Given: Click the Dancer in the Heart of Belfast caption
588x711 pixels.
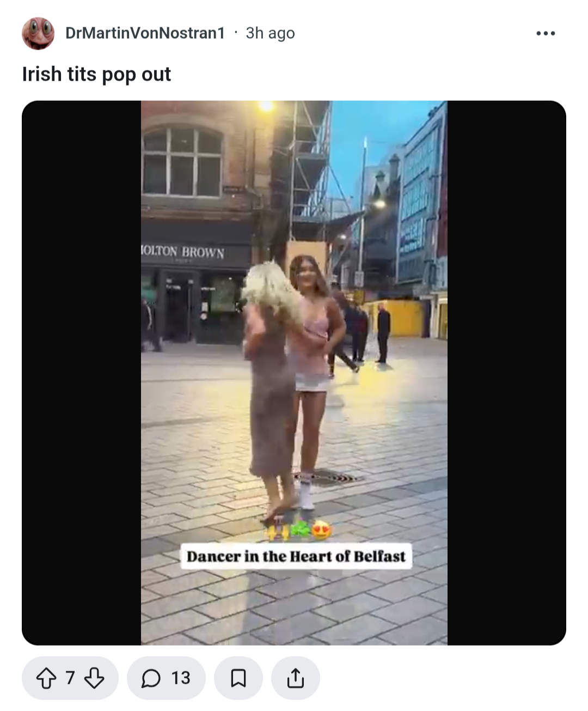Looking at the screenshot, I should click(296, 556).
